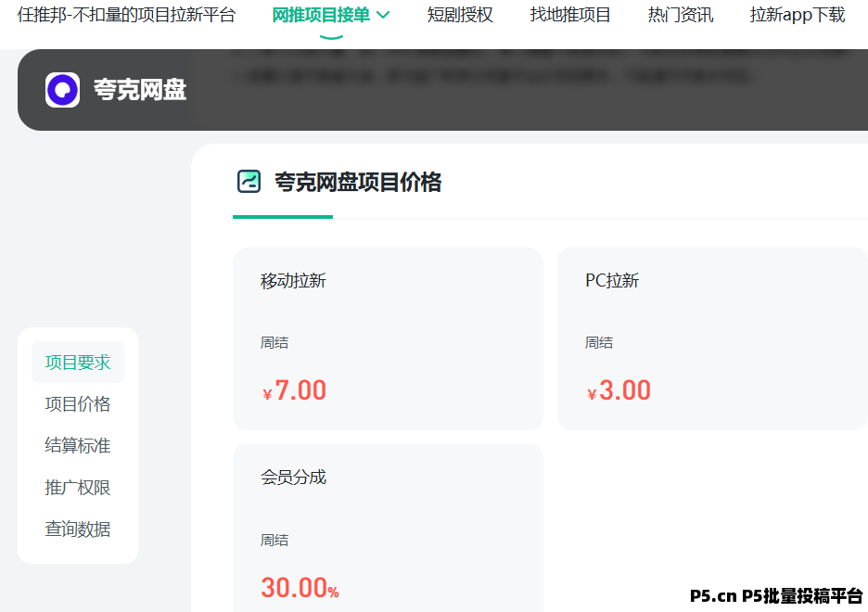
Task: Select 推广权限 sidebar item
Action: pyautogui.click(x=78, y=488)
